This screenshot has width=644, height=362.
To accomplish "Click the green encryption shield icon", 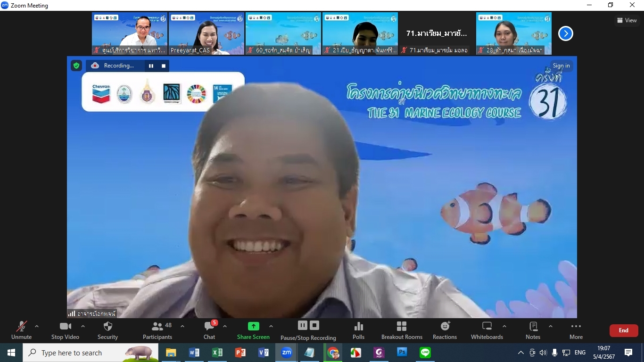I will click(x=76, y=66).
